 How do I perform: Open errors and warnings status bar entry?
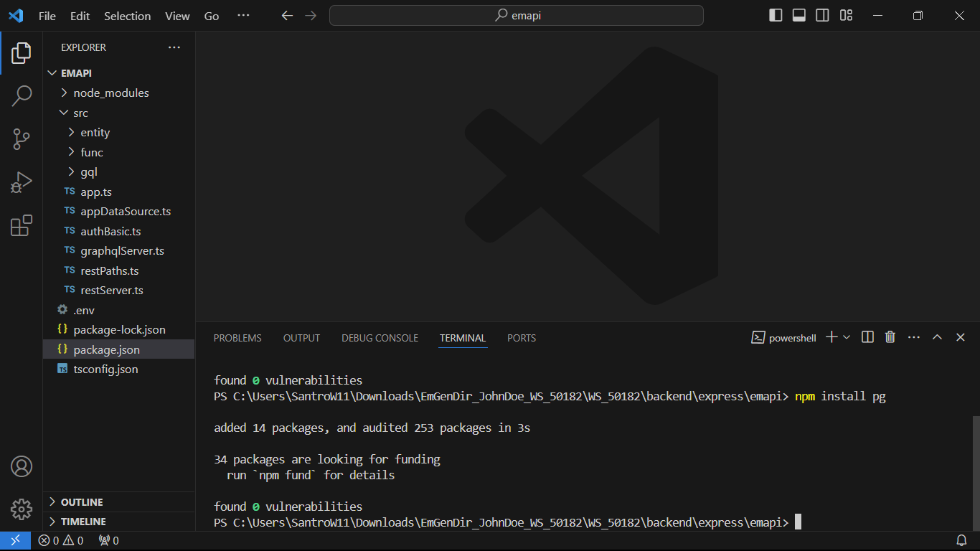(61, 541)
